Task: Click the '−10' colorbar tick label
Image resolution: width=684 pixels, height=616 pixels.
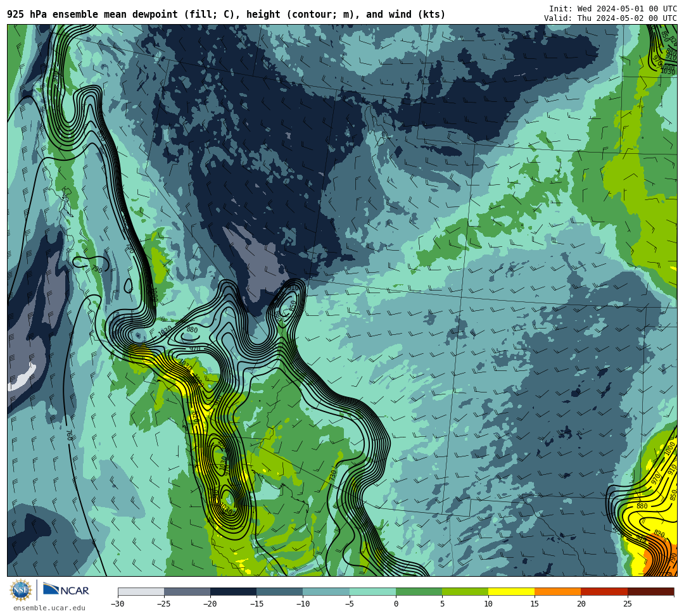Action: point(303,604)
